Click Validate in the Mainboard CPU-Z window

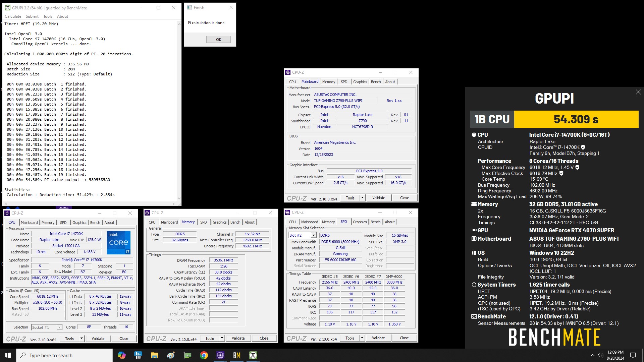[x=379, y=198]
